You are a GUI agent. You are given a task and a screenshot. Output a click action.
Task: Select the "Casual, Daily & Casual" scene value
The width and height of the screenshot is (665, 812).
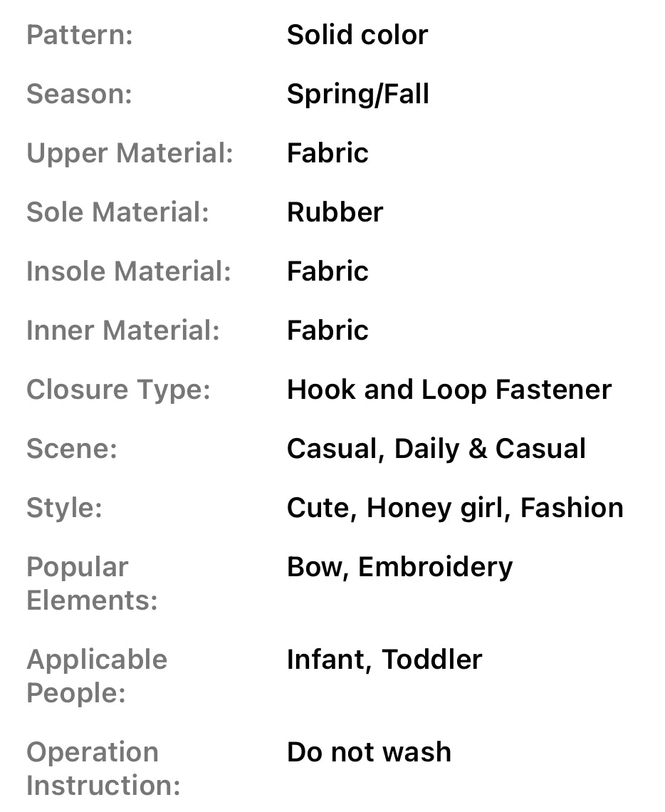coord(436,449)
